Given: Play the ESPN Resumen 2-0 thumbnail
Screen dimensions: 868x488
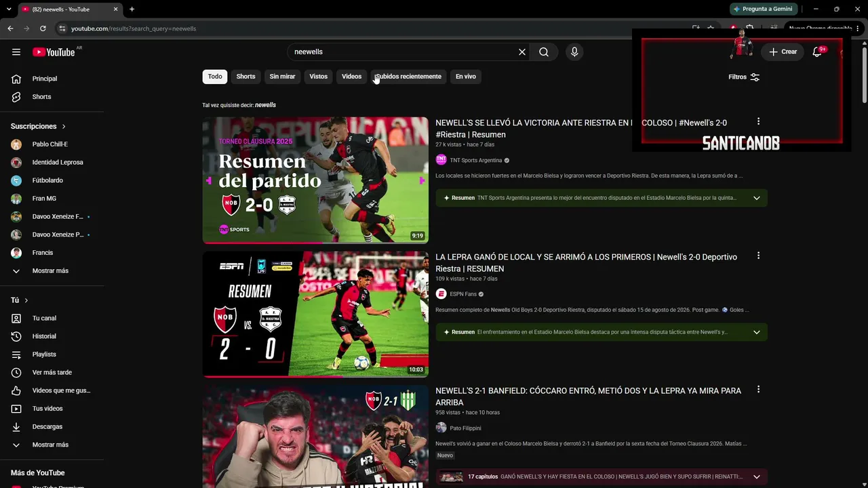Looking at the screenshot, I should tap(315, 314).
